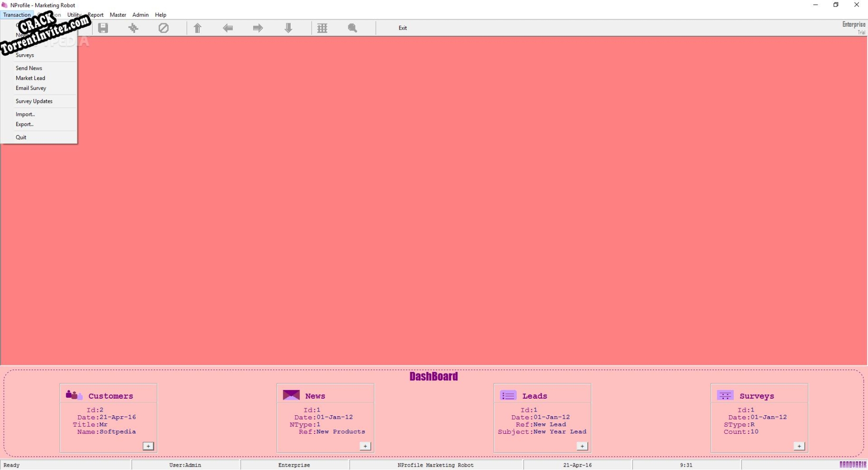Image resolution: width=868 pixels, height=470 pixels.
Task: Open the grid view icon
Action: [x=322, y=28]
